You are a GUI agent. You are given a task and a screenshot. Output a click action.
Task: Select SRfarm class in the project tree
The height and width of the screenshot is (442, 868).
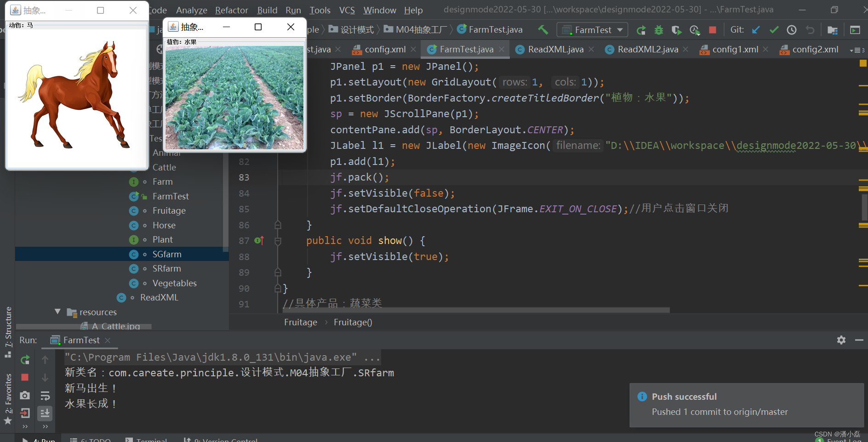click(167, 269)
